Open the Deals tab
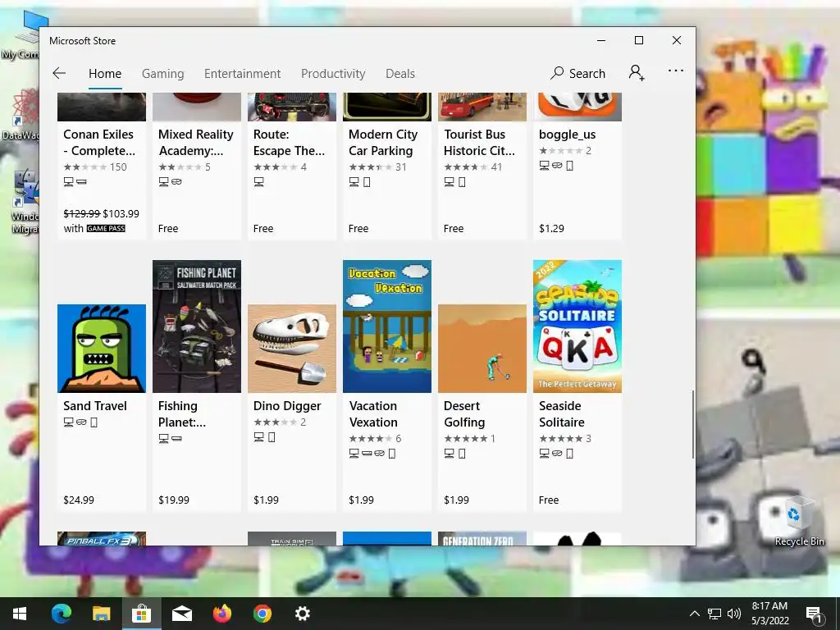Viewport: 840px width, 630px height. 400,73
